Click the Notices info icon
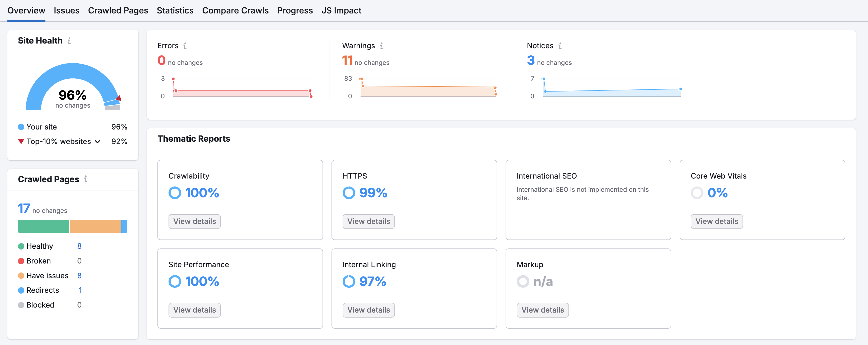The image size is (868, 345). click(x=560, y=46)
